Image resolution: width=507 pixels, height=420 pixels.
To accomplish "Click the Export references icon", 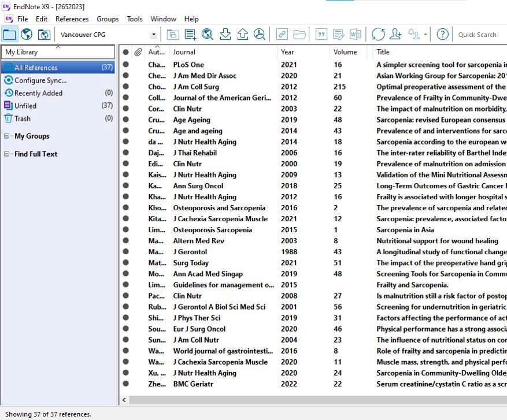I will tap(242, 34).
